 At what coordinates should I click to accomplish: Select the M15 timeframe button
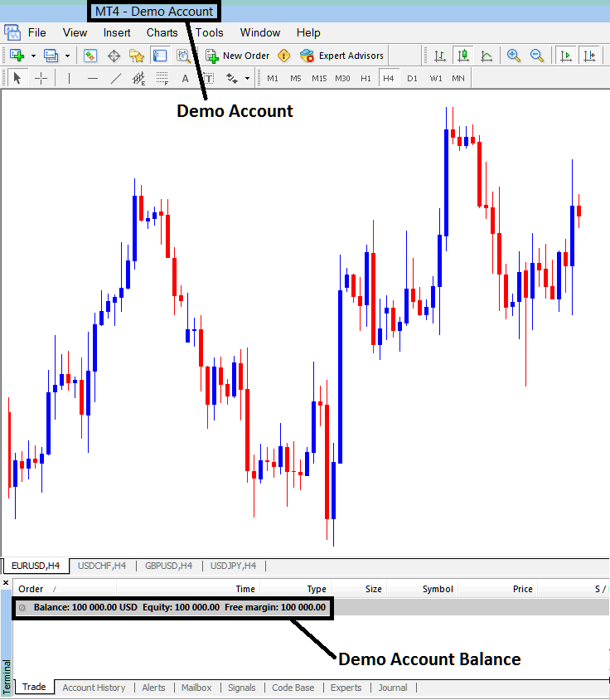(x=319, y=78)
